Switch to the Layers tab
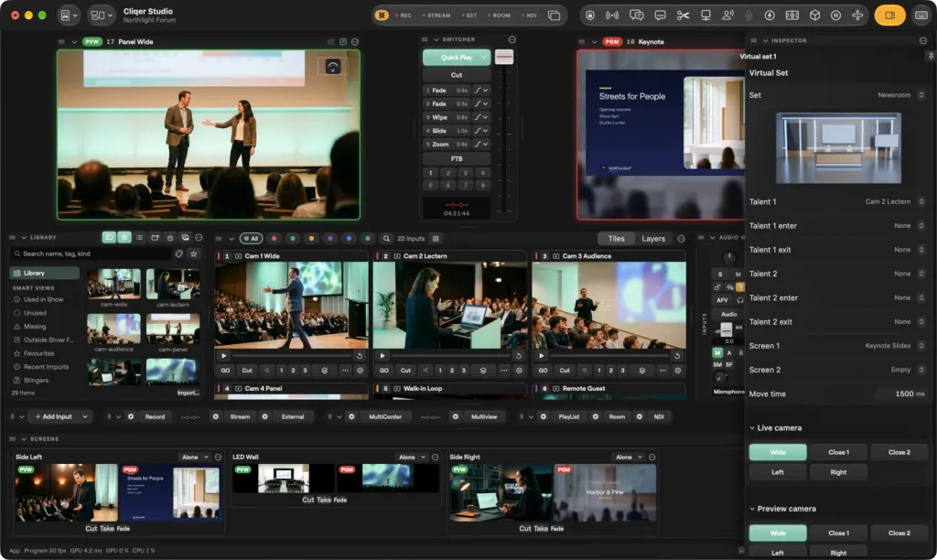 coord(653,239)
